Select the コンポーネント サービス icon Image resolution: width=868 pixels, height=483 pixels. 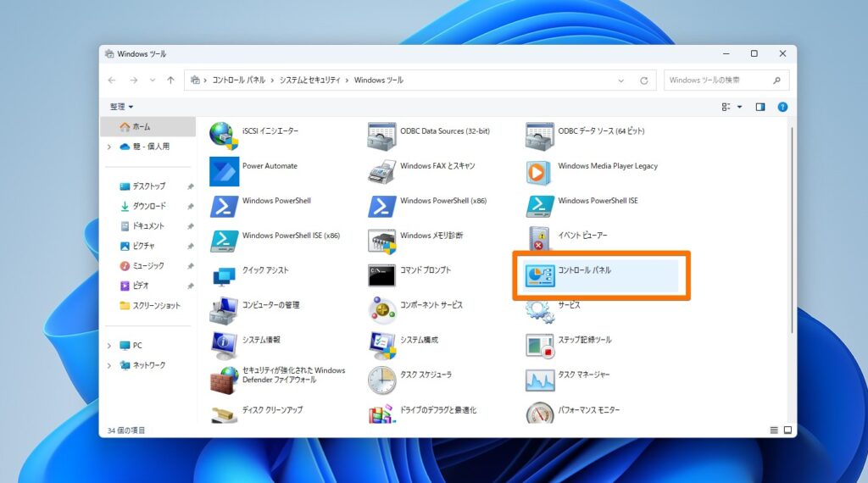click(x=382, y=310)
